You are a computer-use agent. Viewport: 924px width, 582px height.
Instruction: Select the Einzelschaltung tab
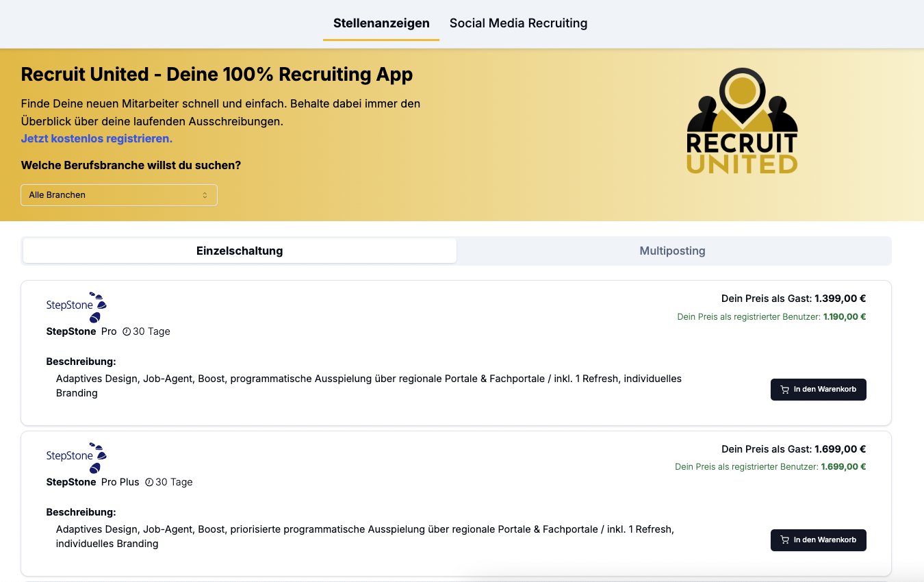point(240,251)
